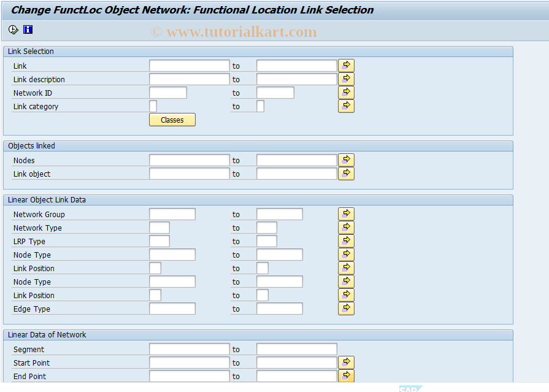Open multiple selection for second Node Type
This screenshot has height=392, width=549.
pyautogui.click(x=347, y=282)
